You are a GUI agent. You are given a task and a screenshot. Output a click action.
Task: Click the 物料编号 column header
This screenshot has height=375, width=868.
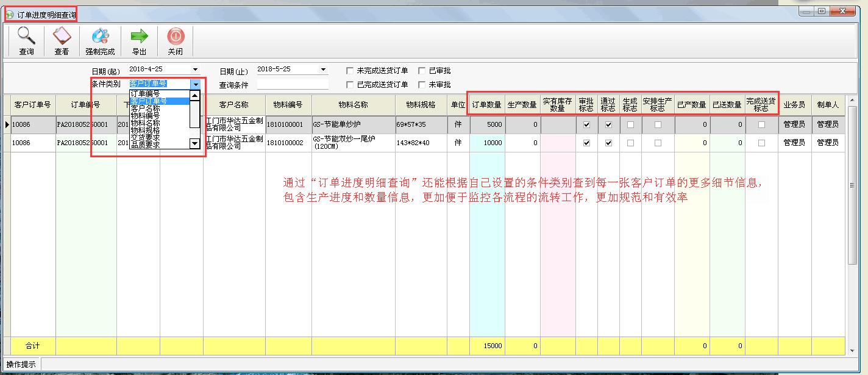point(288,105)
